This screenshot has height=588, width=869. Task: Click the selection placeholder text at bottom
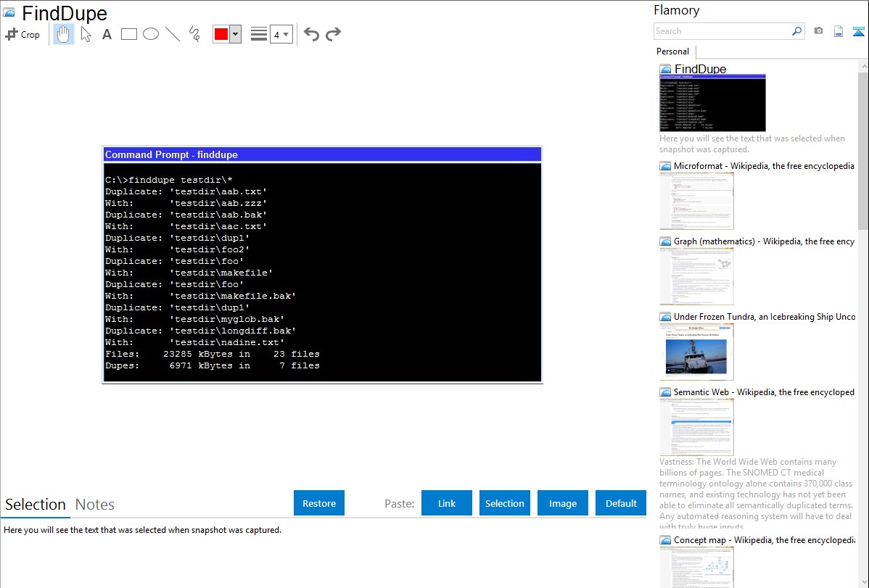tap(142, 530)
